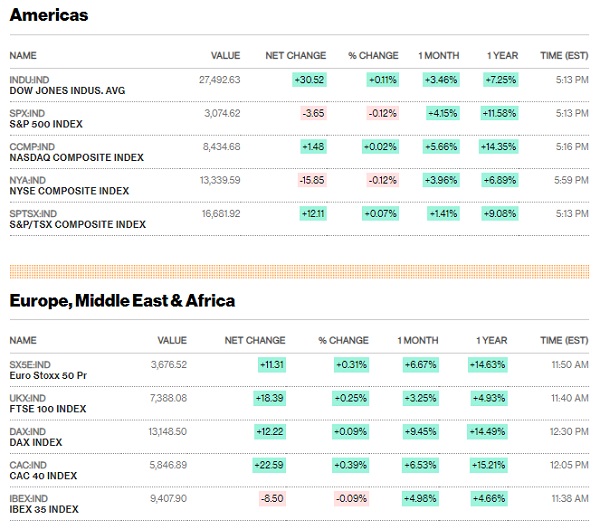Click Americas % CHANGE column header
Viewport: 600px width, 529px height.
373,56
